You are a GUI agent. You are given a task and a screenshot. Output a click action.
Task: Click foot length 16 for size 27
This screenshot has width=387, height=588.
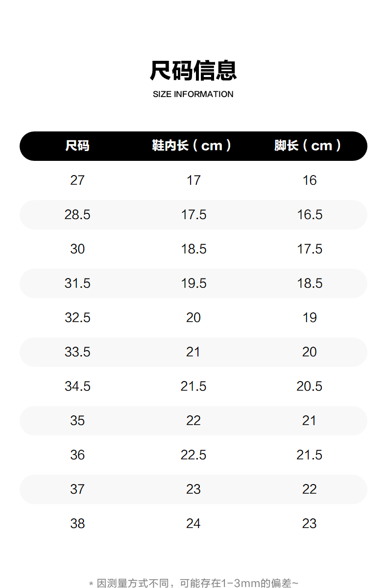(310, 180)
